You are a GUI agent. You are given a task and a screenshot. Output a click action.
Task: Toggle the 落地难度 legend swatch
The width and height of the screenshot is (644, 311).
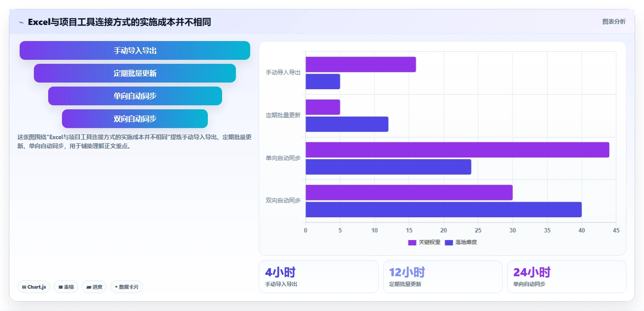point(449,242)
